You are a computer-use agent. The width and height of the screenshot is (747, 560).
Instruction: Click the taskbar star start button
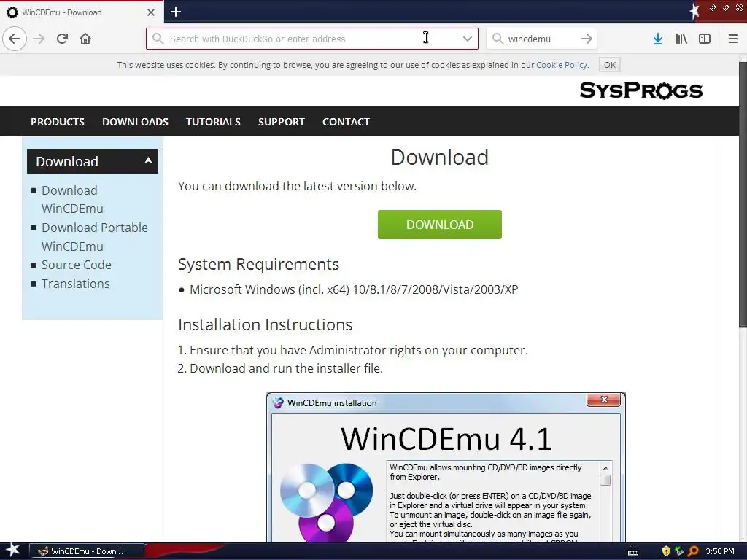12,551
